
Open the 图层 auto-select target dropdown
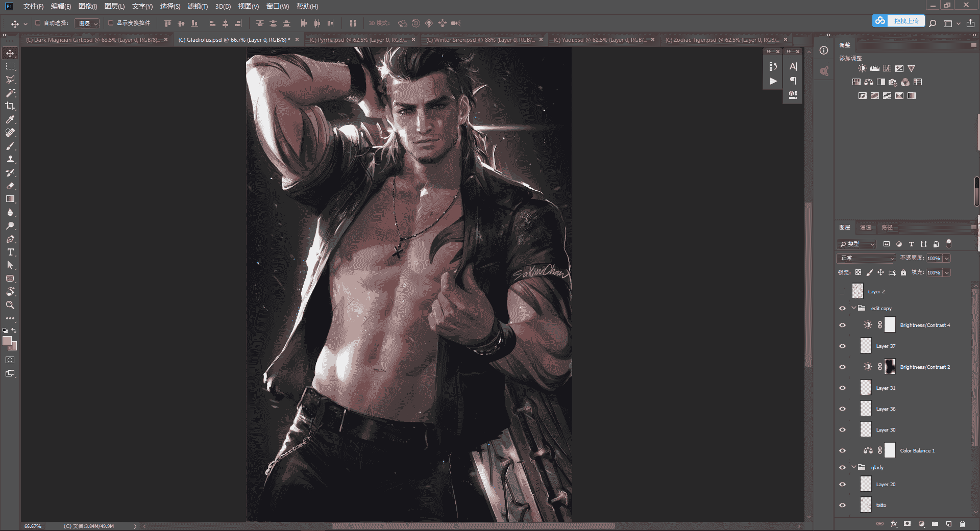click(87, 23)
